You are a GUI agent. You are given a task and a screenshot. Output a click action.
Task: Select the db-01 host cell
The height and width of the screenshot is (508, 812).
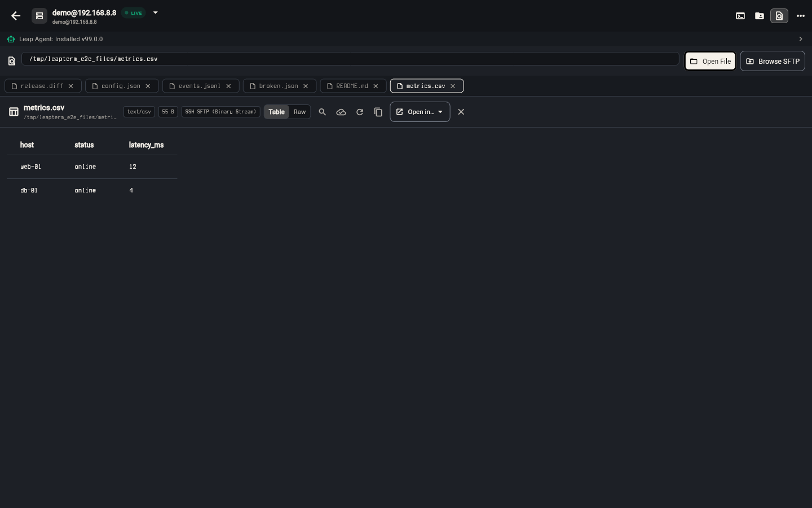click(x=29, y=190)
